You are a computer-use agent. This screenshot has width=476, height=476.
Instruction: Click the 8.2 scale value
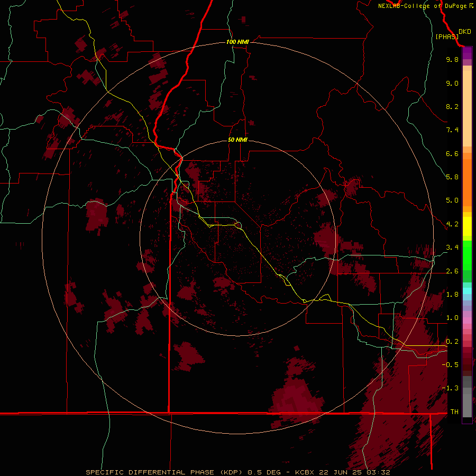click(x=452, y=106)
